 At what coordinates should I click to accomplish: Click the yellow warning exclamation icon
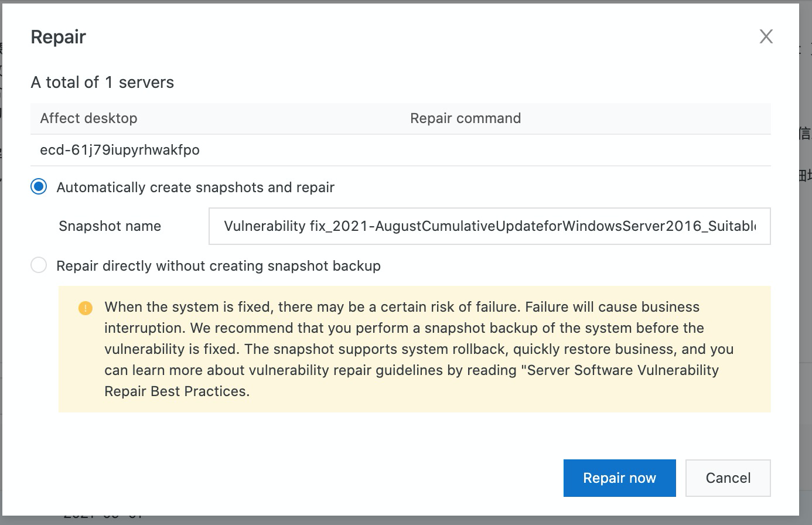[x=86, y=308]
